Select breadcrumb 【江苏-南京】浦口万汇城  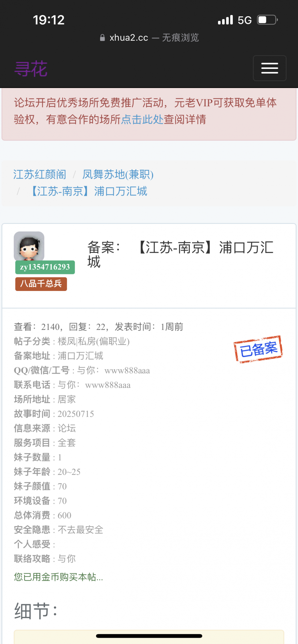[x=88, y=191]
